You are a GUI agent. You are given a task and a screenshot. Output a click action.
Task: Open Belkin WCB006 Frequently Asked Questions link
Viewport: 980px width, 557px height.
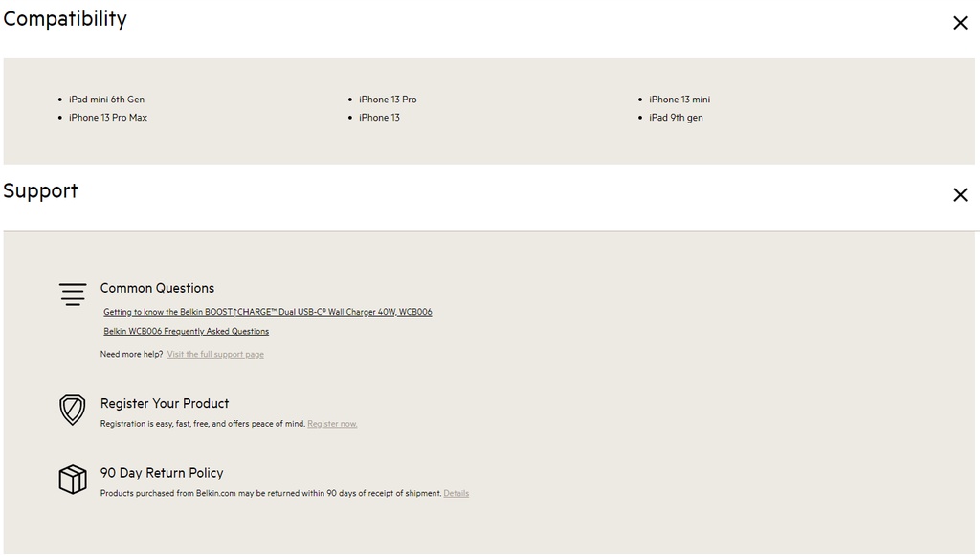pos(186,332)
